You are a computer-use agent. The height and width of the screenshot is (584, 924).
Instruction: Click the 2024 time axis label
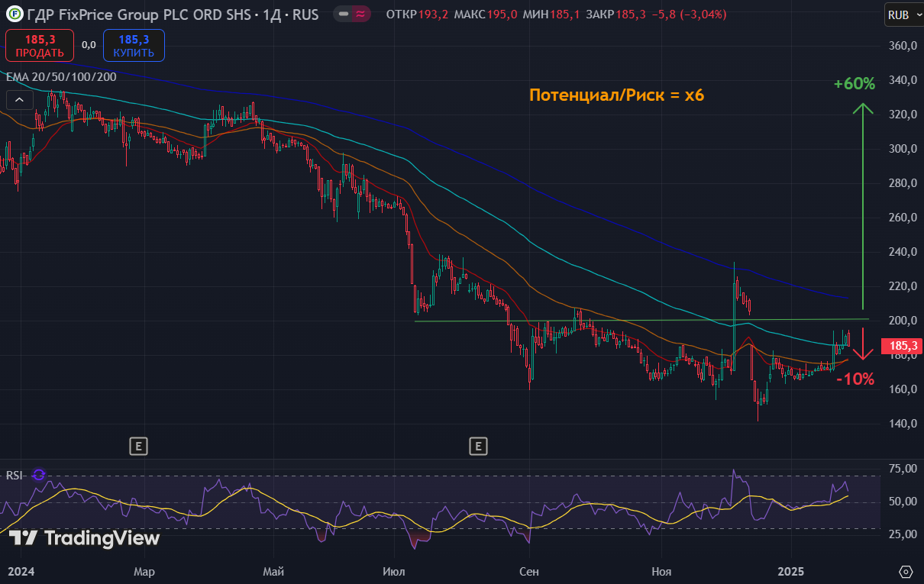tap(21, 571)
